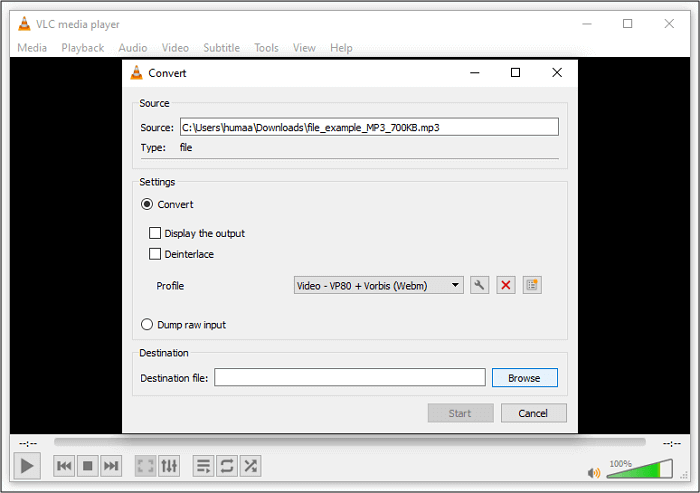Viewport: 700px width, 493px height.
Task: Expand the Profile dropdown list
Action: 456,286
